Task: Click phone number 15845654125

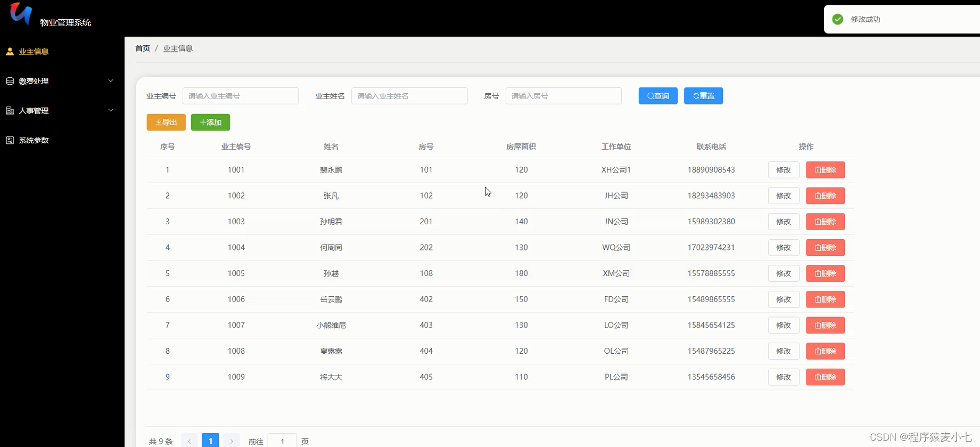Action: point(711,325)
